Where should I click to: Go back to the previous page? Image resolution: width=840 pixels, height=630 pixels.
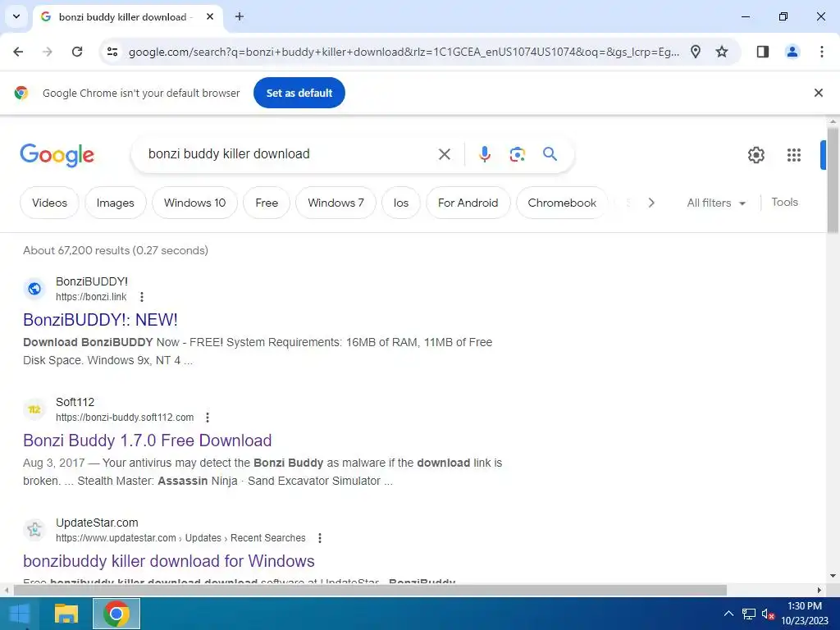tap(18, 52)
